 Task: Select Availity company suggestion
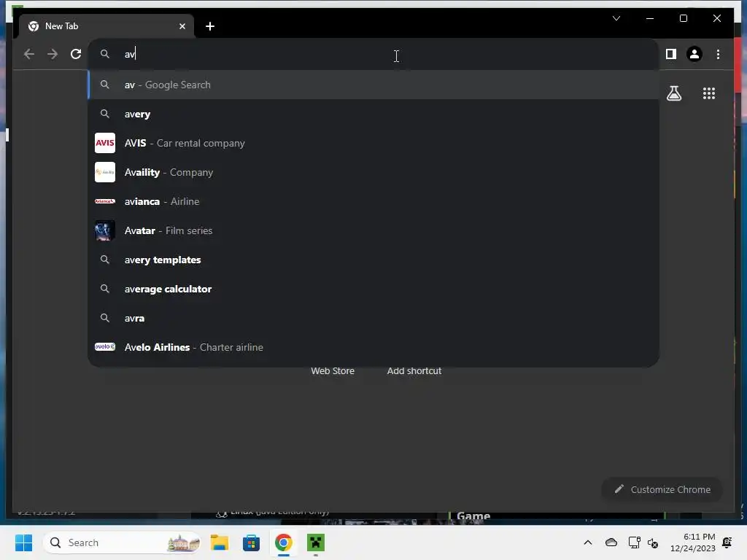pyautogui.click(x=373, y=172)
